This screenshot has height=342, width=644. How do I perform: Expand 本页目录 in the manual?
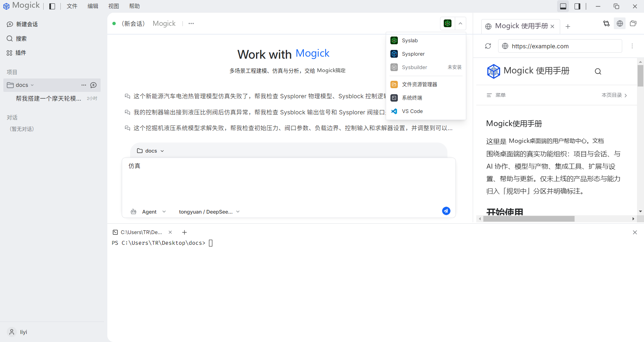tap(614, 95)
